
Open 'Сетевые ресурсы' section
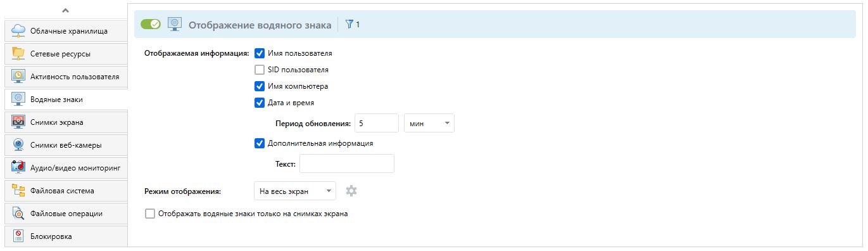[x=66, y=53]
